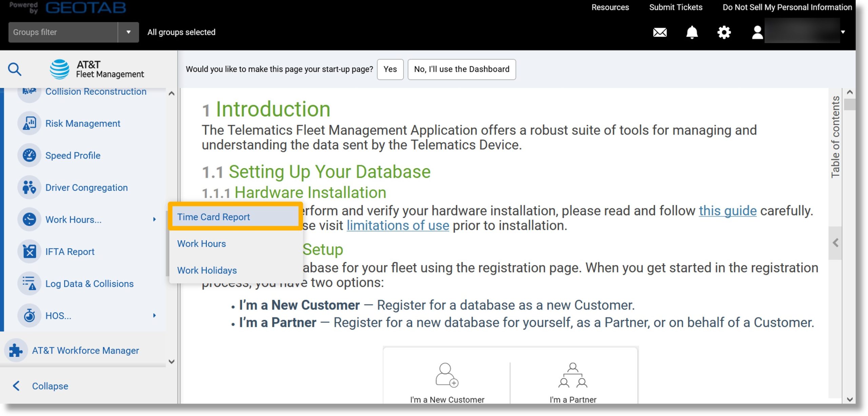Open IFTA Report in the sidebar

[x=70, y=251]
